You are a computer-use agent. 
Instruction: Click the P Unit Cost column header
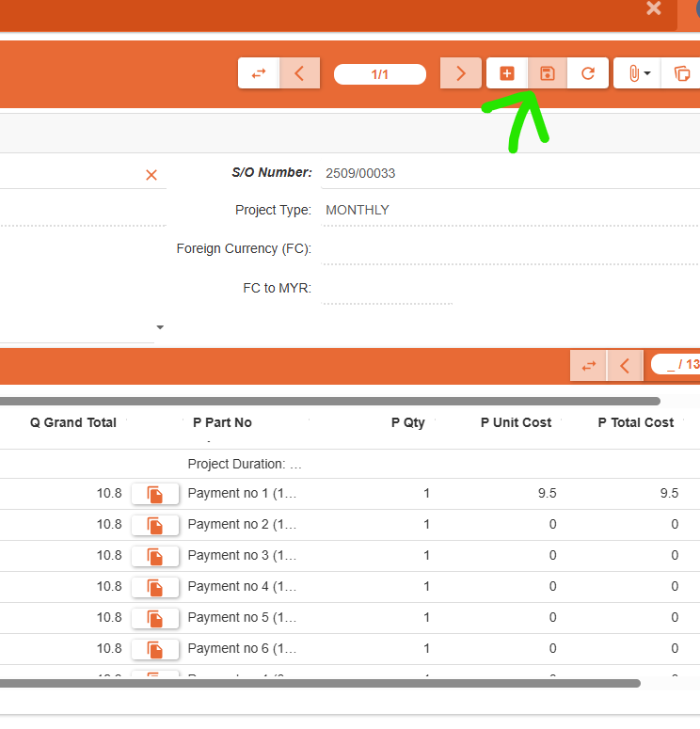click(x=516, y=422)
